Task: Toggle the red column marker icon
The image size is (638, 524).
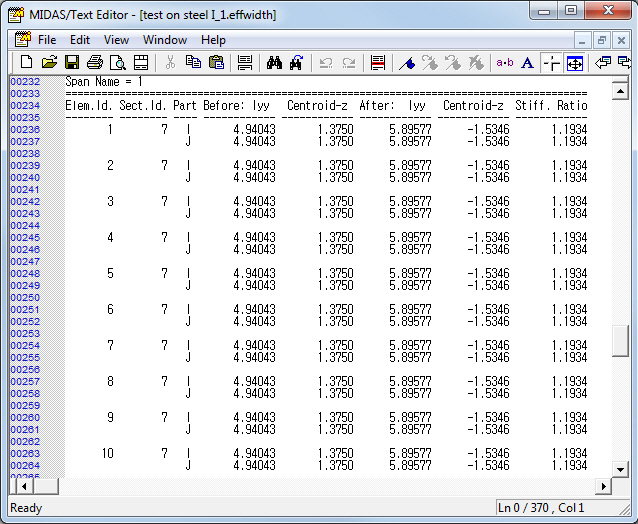Action: pos(378,63)
